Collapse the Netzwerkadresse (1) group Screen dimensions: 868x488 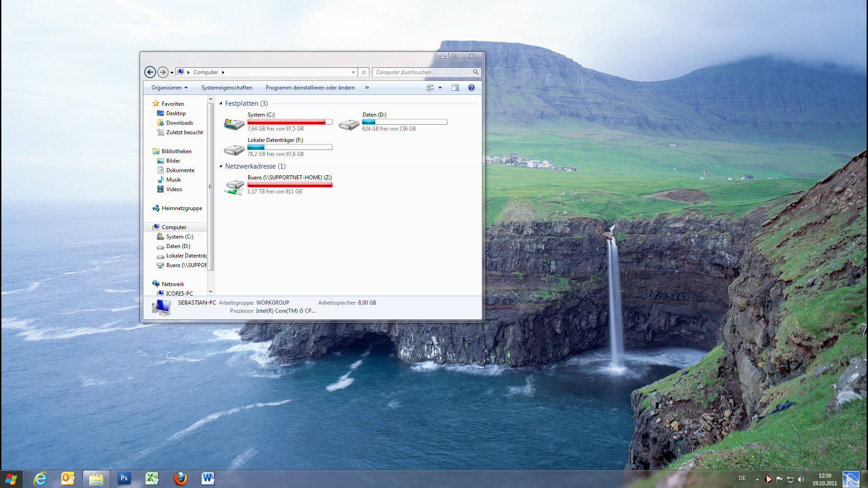[221, 166]
